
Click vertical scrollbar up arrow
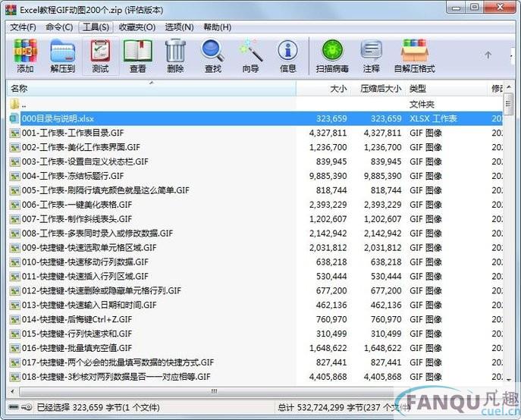coord(508,87)
